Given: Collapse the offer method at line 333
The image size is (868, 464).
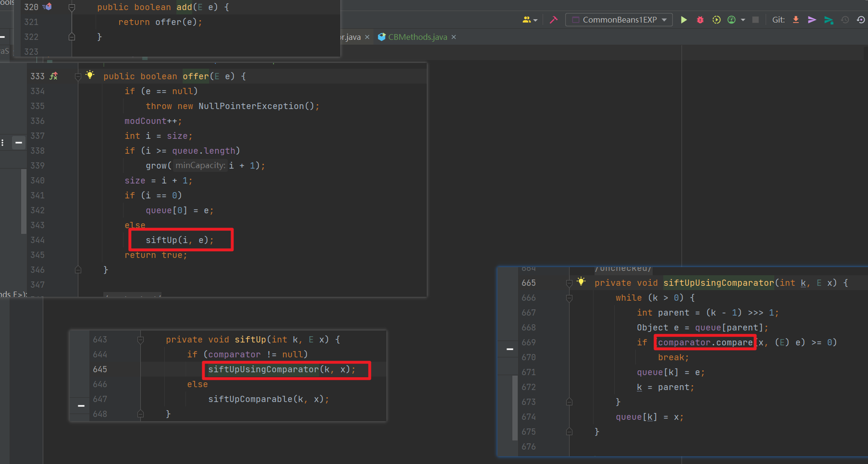Looking at the screenshot, I should (78, 76).
